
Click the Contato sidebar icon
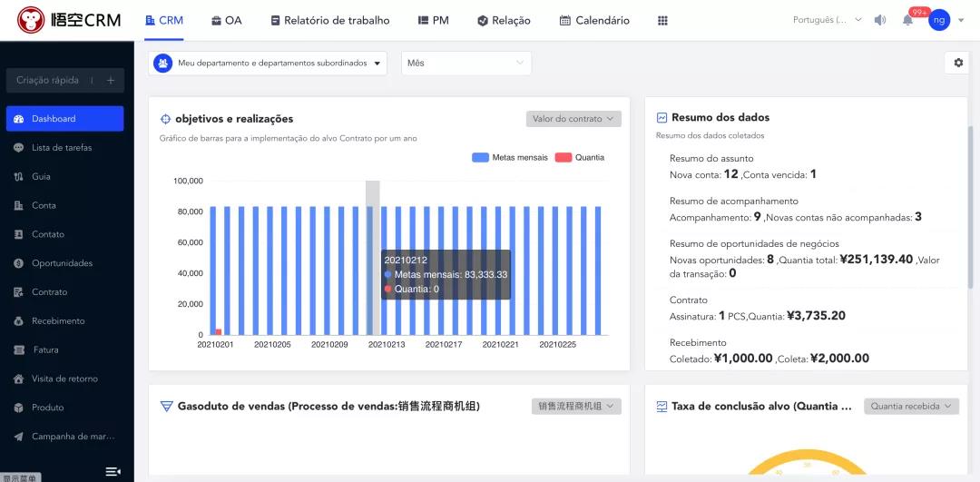point(19,234)
